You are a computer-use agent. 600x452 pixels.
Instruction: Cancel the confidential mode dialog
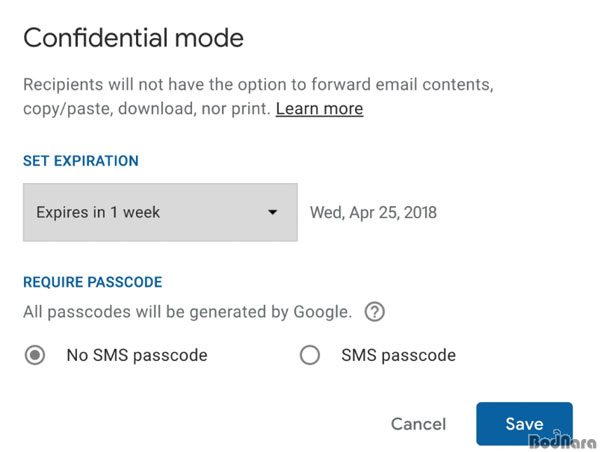pyautogui.click(x=418, y=424)
